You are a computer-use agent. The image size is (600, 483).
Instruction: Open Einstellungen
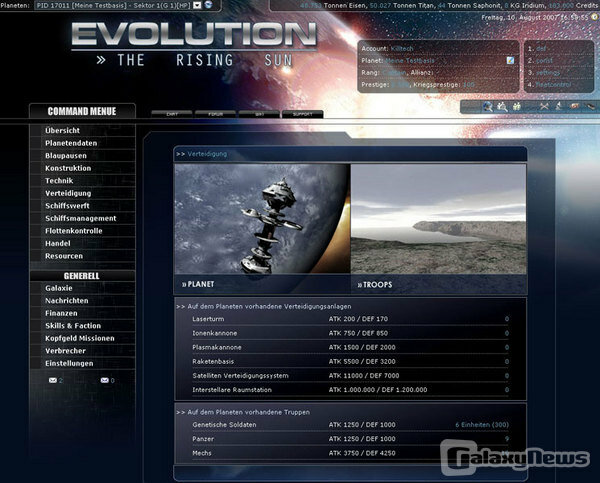(69, 364)
